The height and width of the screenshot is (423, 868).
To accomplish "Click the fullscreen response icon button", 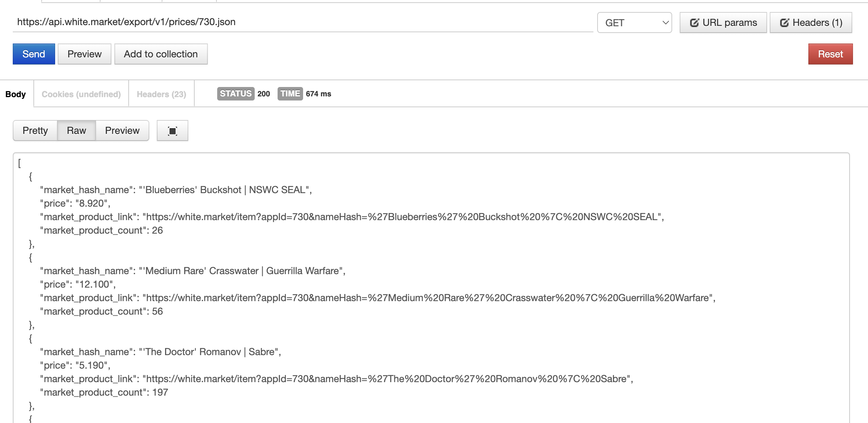I will [173, 130].
